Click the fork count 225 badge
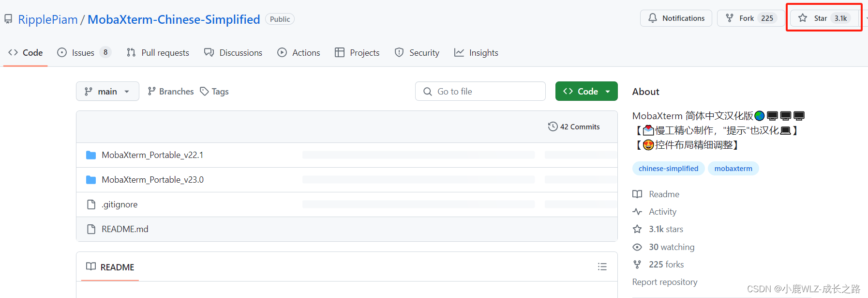This screenshot has width=868, height=298. point(767,18)
